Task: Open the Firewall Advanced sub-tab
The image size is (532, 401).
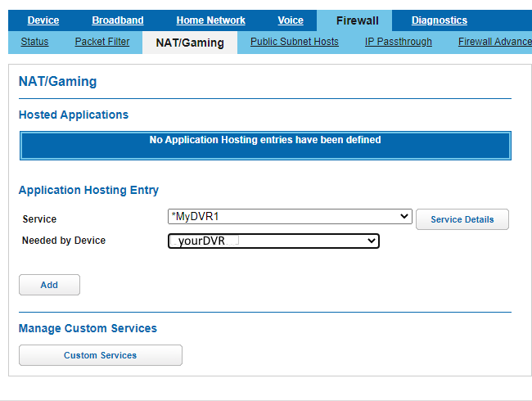Action: [x=494, y=42]
